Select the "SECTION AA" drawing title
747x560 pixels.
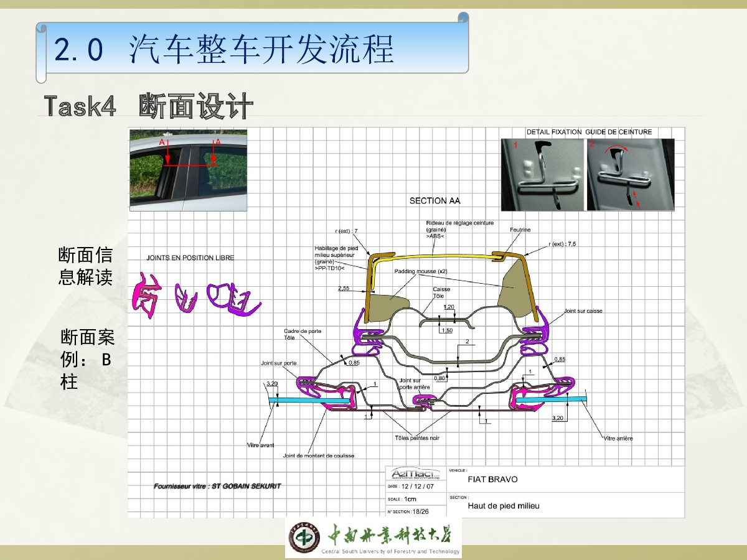click(x=435, y=201)
